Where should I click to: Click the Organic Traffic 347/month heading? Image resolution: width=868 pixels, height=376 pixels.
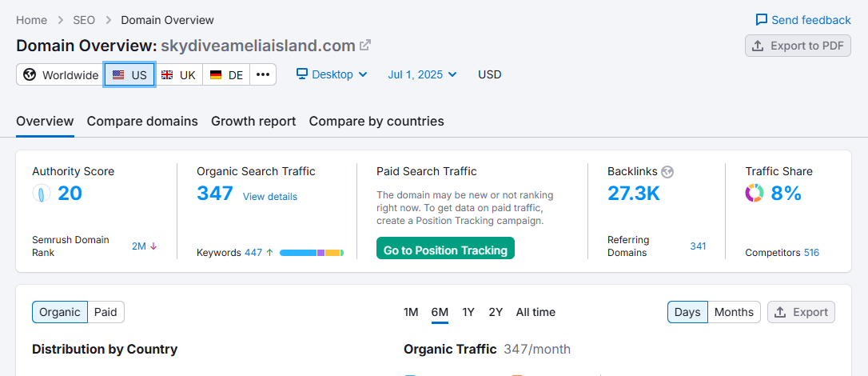tap(487, 350)
